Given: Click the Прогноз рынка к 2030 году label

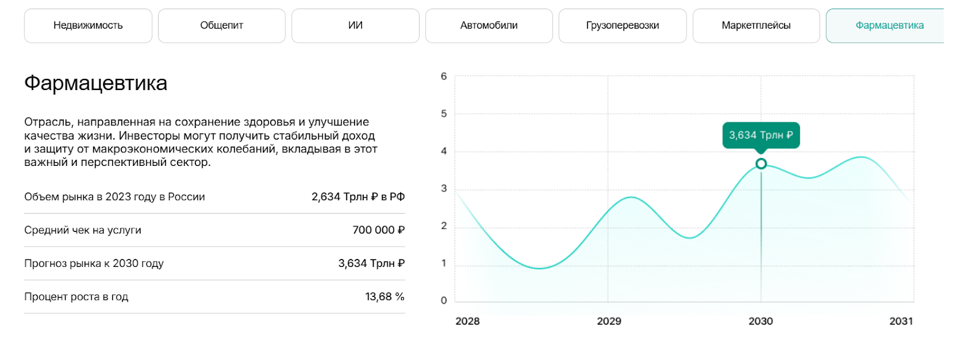Looking at the screenshot, I should pos(94,264).
